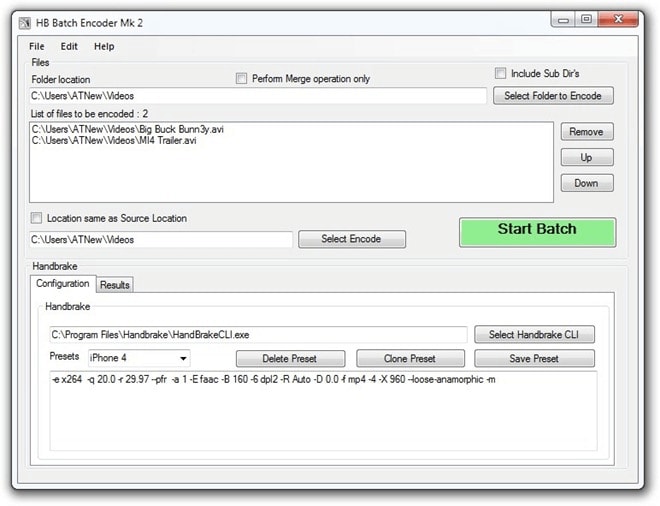The image size is (660, 506).
Task: Select Big Buck Bunn3y.avi in file list
Action: coord(128,129)
